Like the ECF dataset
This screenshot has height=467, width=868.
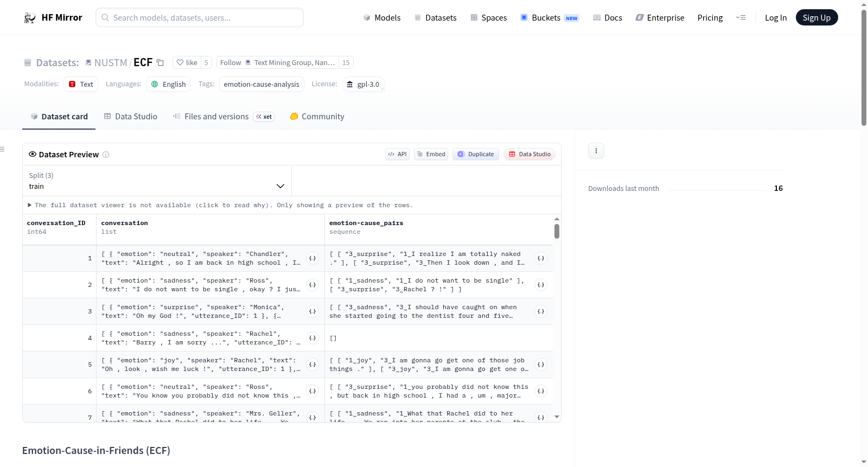[187, 62]
